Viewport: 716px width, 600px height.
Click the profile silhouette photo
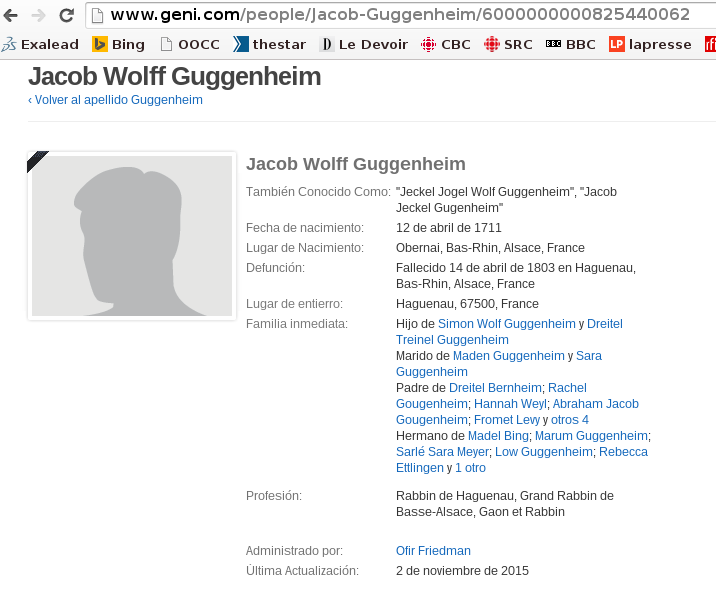pyautogui.click(x=132, y=236)
